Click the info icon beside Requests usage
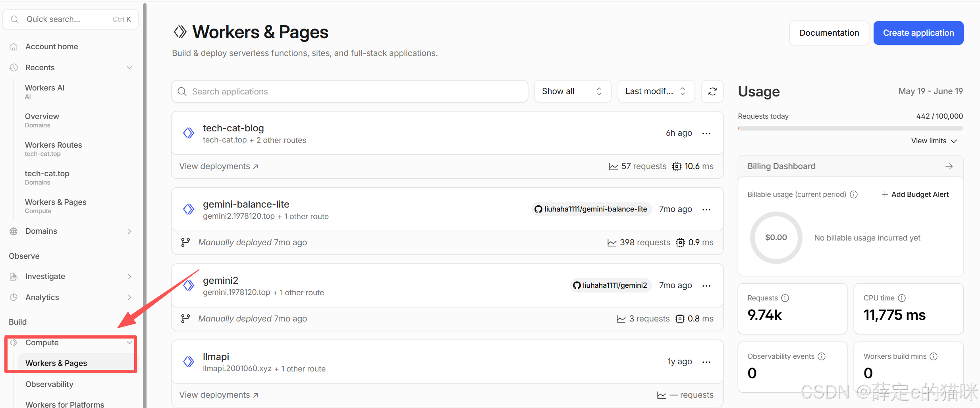980x408 pixels. point(785,298)
